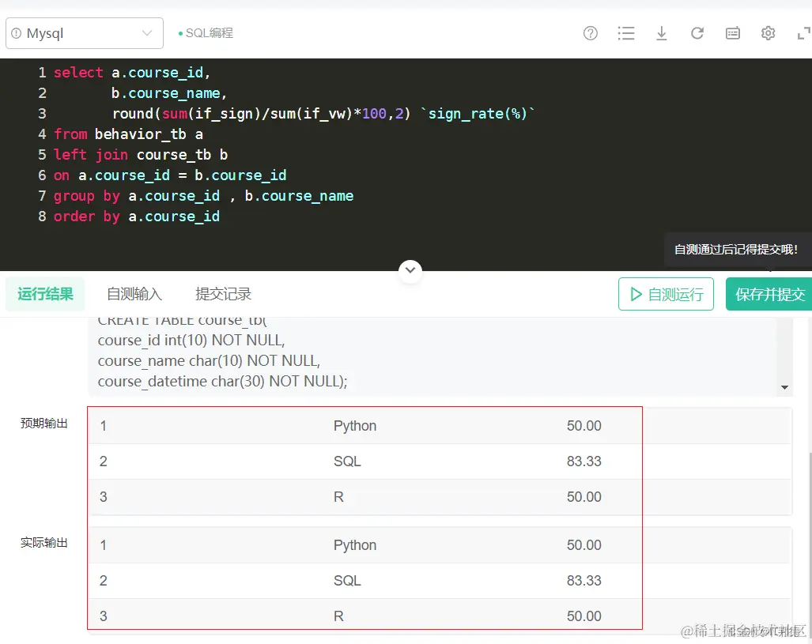Image resolution: width=812 pixels, height=644 pixels.
Task: Click Python in the actual output table
Action: 355,545
